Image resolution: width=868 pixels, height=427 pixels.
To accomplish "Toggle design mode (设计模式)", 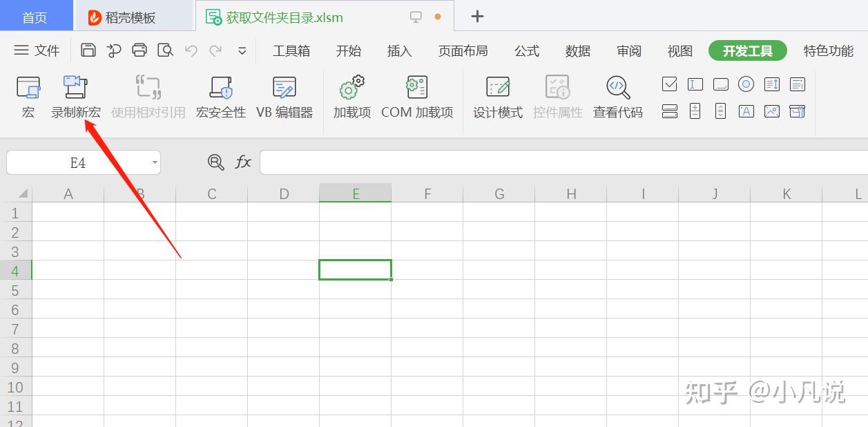I will 498,97.
